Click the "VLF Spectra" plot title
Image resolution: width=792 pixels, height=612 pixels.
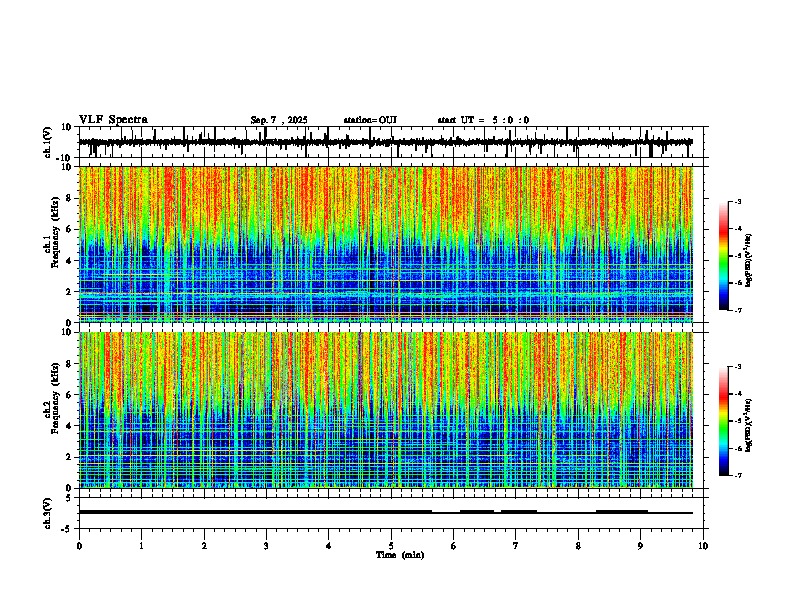click(113, 120)
